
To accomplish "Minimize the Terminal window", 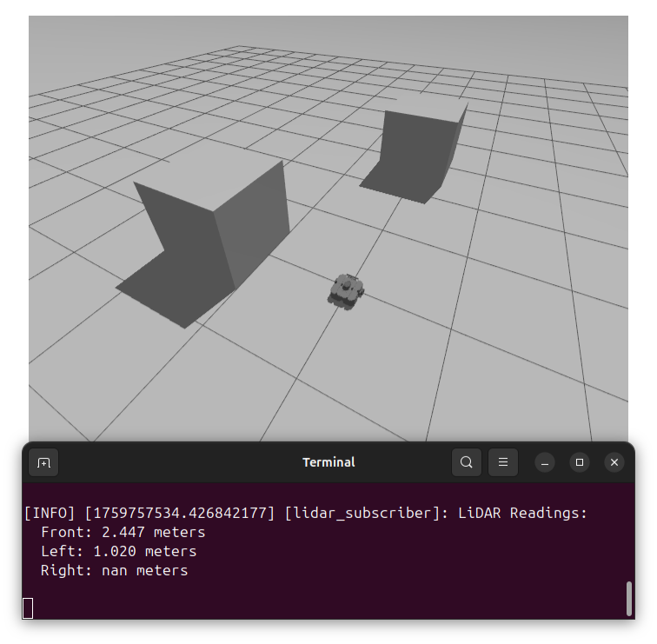I will coord(545,462).
